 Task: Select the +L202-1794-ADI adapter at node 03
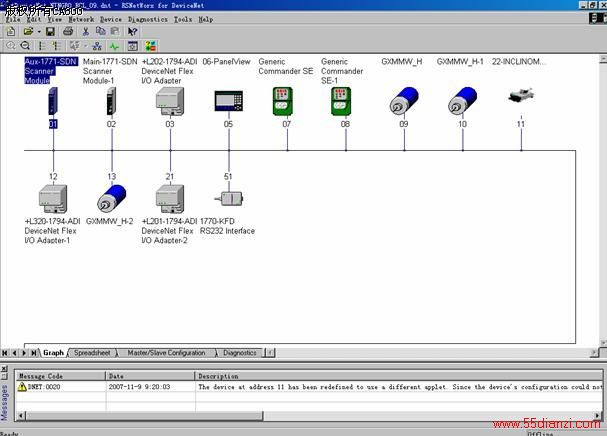tap(170, 101)
